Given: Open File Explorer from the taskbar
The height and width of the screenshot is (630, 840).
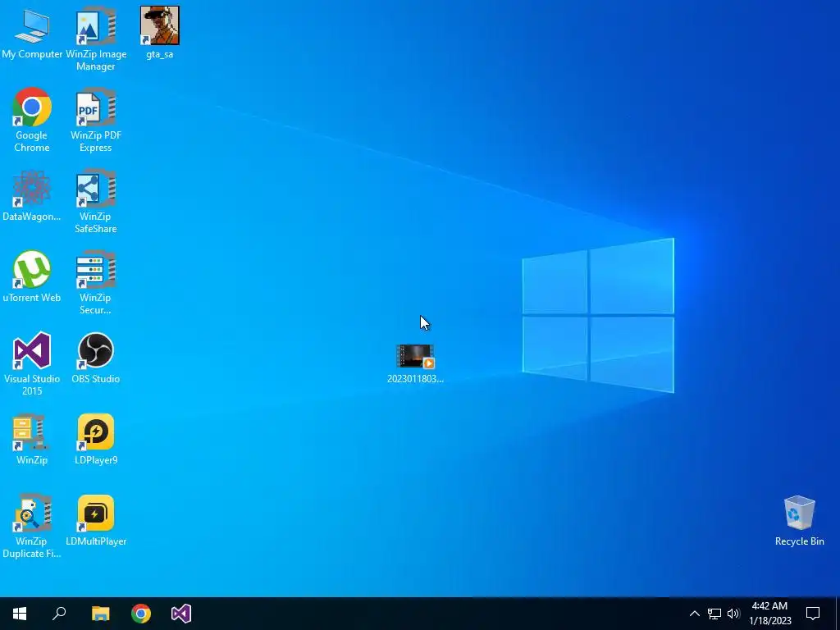Looking at the screenshot, I should coord(100,614).
